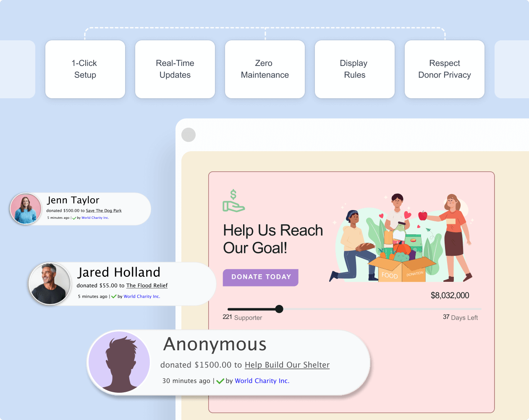Click the verified checkmark on the Anonymous donation
The width and height of the screenshot is (529, 420).
(220, 381)
